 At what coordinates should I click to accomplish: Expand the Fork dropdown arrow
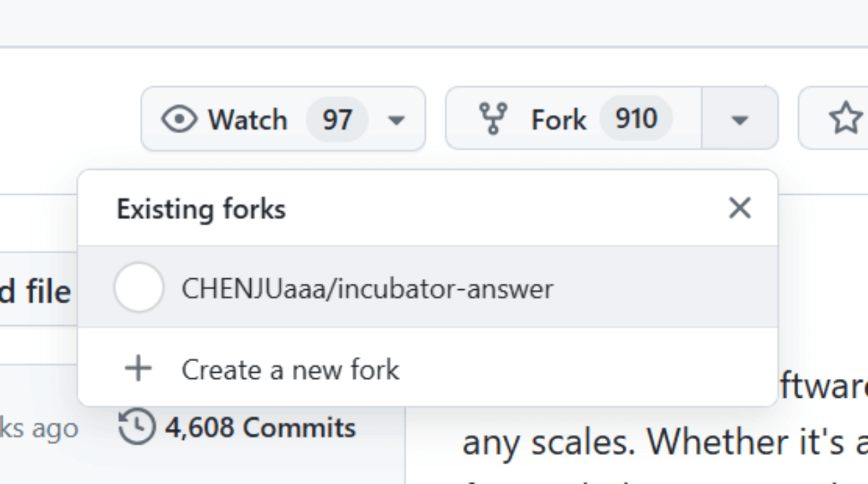pos(739,119)
